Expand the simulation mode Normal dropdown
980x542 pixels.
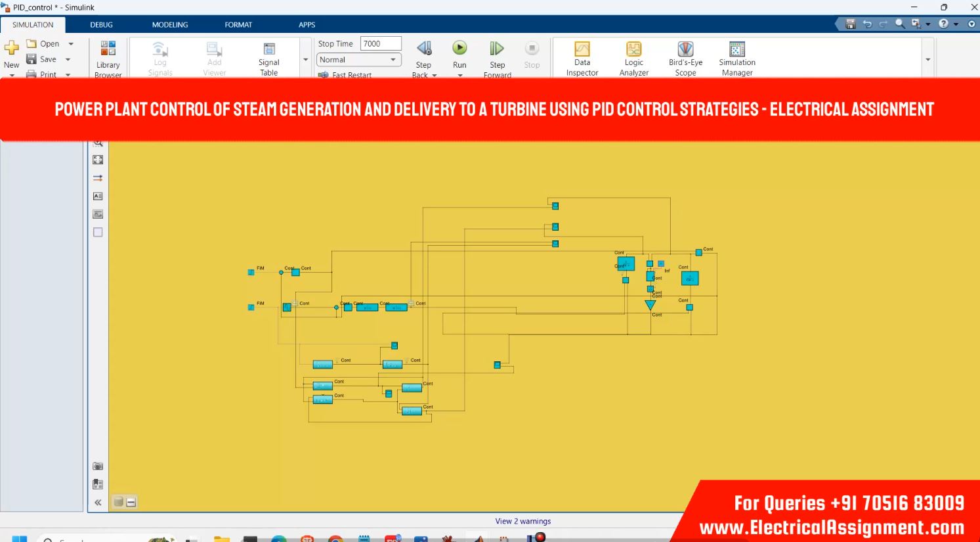pyautogui.click(x=393, y=60)
